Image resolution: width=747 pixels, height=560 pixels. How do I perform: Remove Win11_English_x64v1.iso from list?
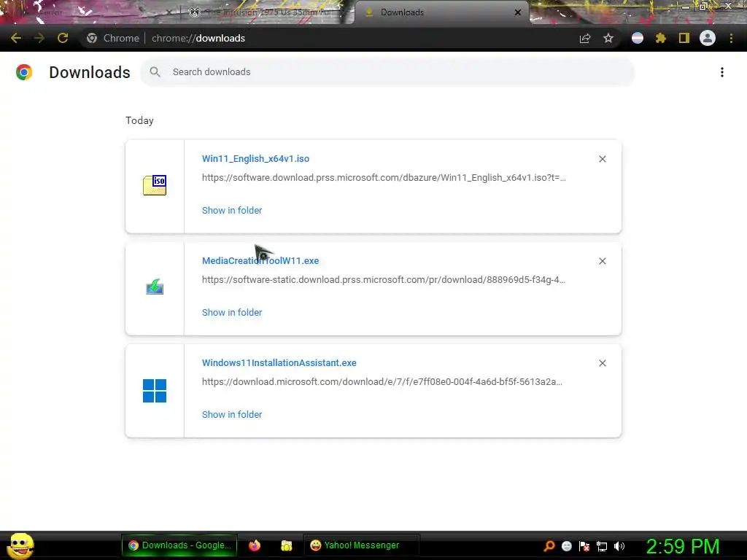(x=603, y=159)
